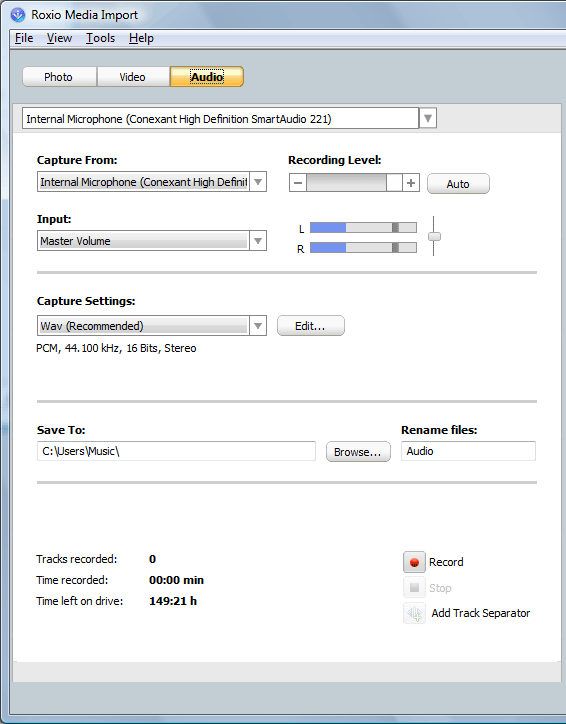This screenshot has height=724, width=566.
Task: Click the Browse... button
Action: click(x=358, y=452)
